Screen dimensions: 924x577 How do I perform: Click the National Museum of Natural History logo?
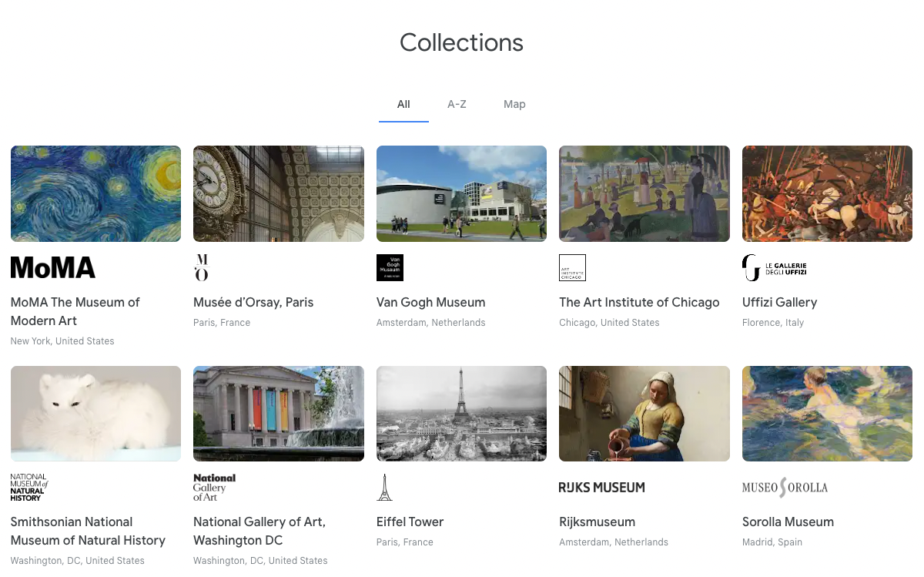(29, 488)
